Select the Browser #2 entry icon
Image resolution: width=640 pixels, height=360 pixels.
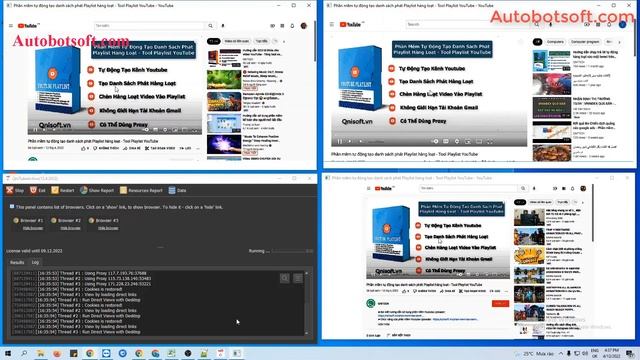[x=53, y=220]
